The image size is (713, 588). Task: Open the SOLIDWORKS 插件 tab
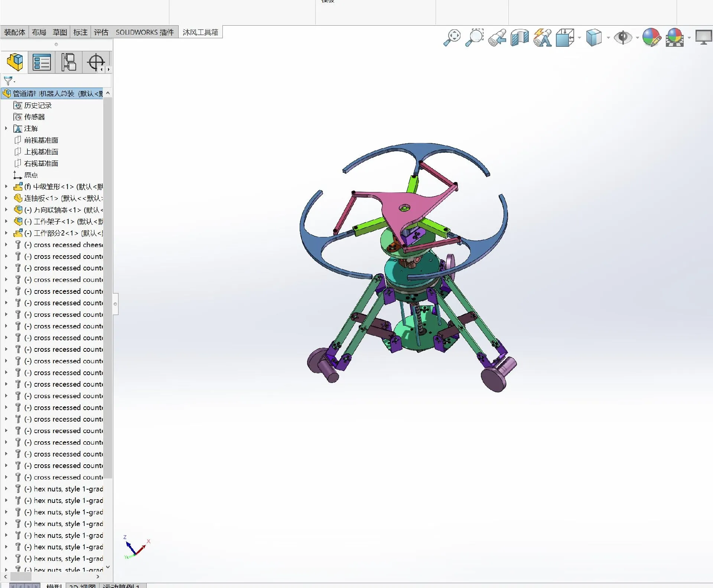click(144, 32)
